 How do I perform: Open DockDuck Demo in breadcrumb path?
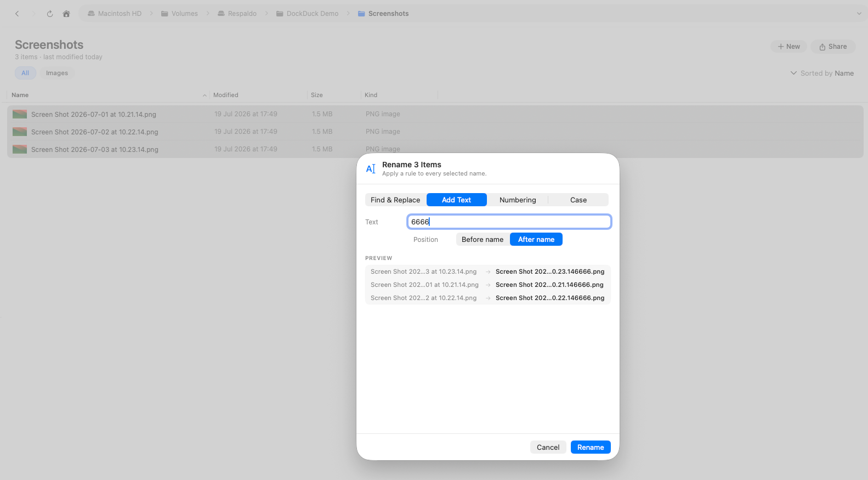307,14
